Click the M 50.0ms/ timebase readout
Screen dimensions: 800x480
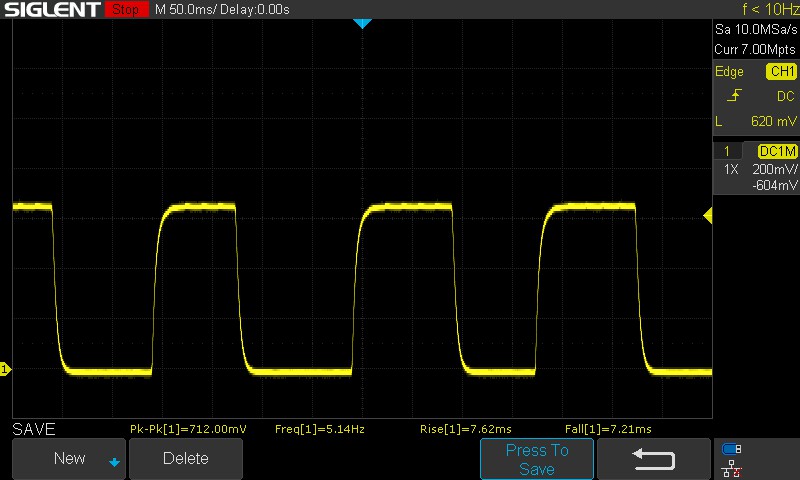pyautogui.click(x=186, y=10)
